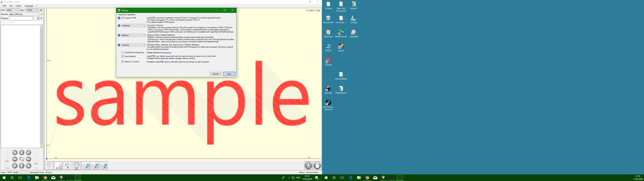Click the hand feed-hold button
Viewport: 644px width, 181px height.
317,166
